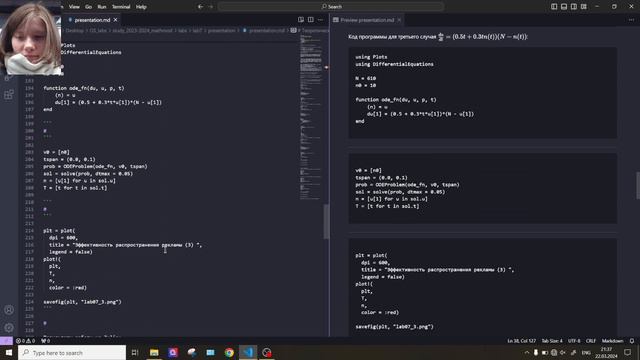Open Google Chrome from the taskbar
The width and height of the screenshot is (640, 360).
click(229, 352)
